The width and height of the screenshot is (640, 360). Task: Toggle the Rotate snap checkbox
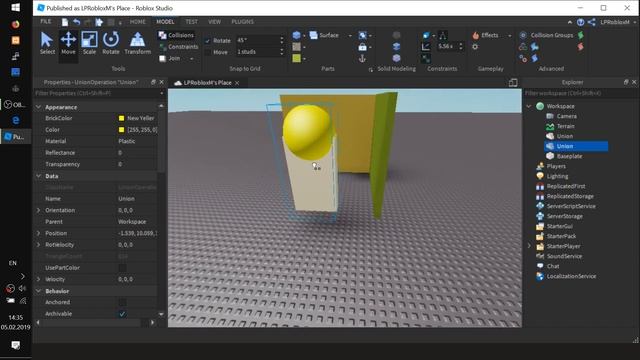[x=207, y=41]
